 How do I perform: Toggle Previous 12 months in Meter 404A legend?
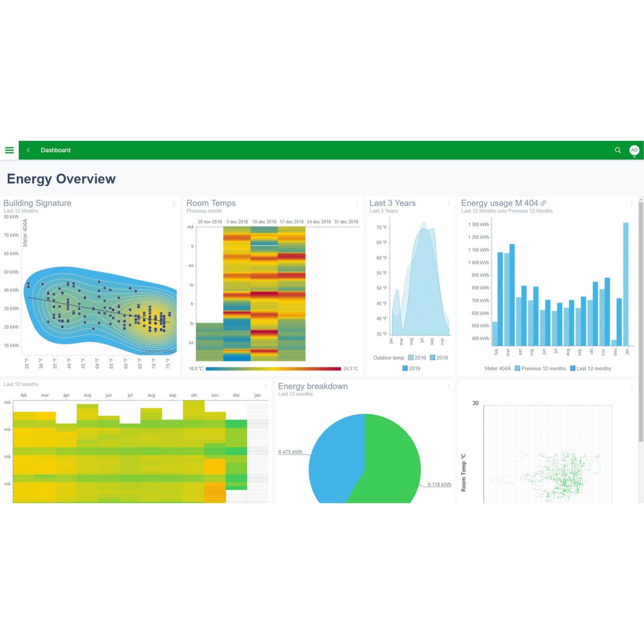[x=541, y=368]
